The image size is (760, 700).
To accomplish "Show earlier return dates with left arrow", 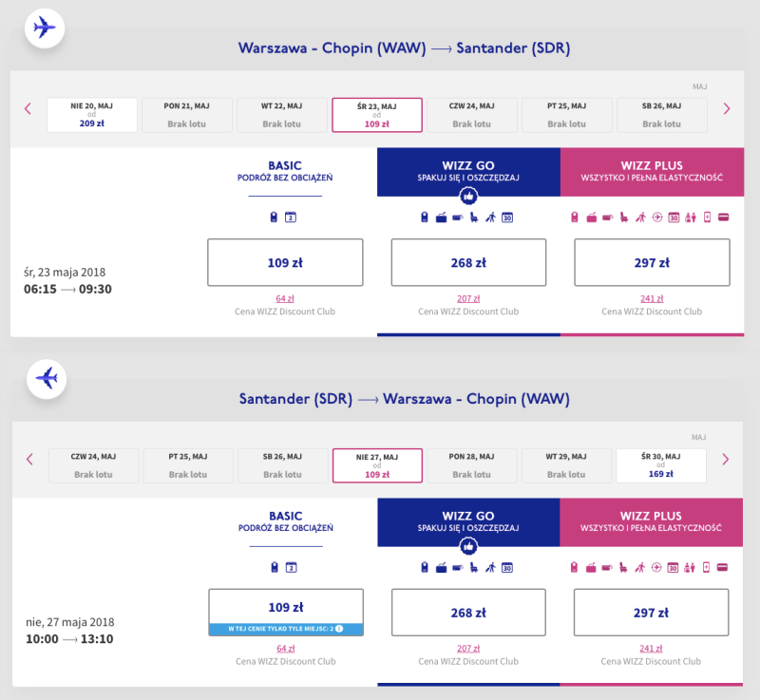I will click(29, 460).
